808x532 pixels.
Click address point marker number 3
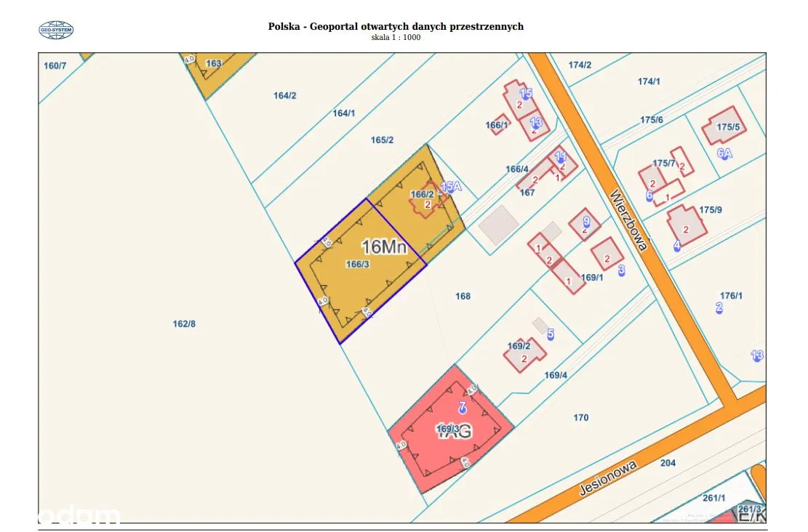tap(621, 271)
